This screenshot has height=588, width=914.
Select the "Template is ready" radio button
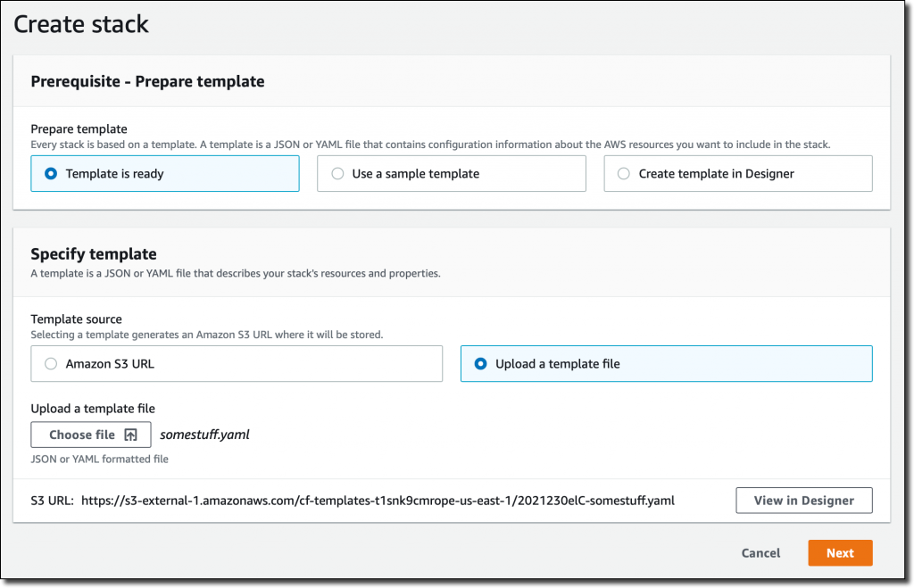[51, 174]
